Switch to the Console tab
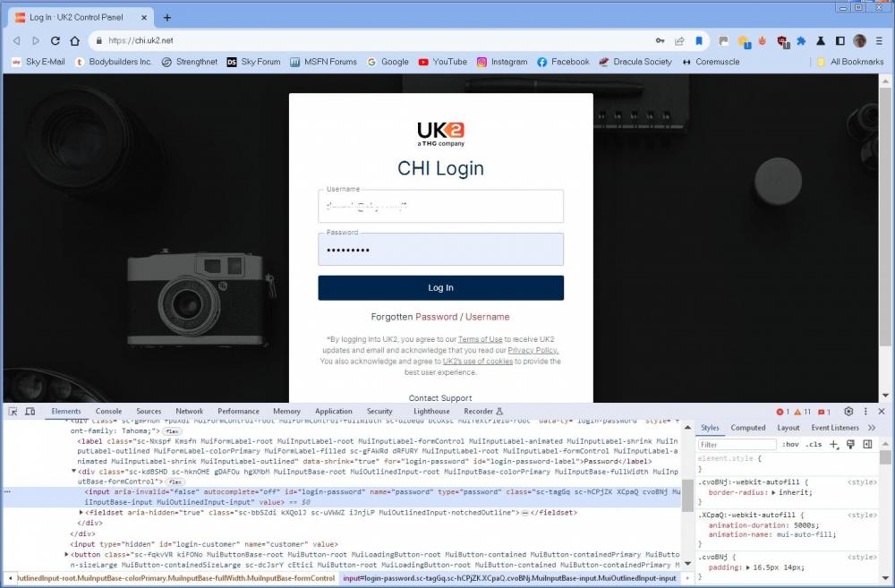895x588 pixels. tap(108, 412)
